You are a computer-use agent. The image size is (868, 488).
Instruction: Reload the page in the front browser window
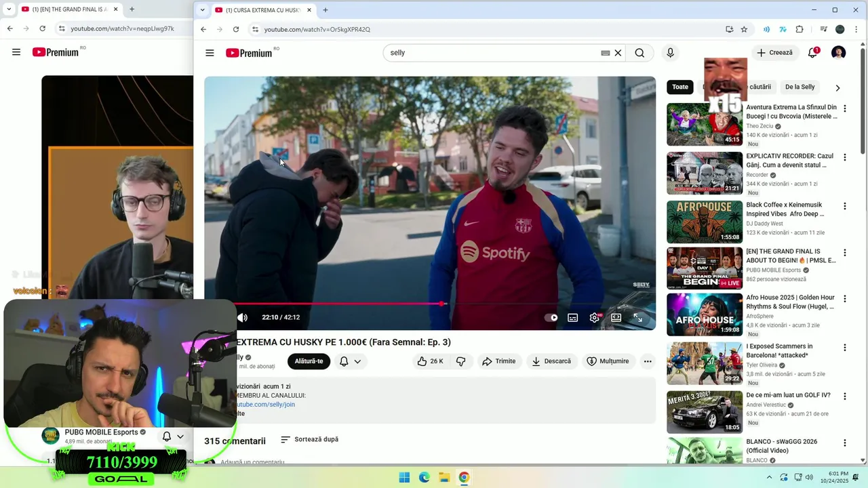click(236, 29)
